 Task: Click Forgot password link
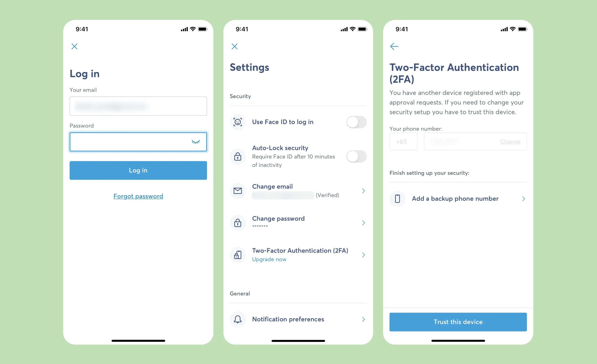138,196
